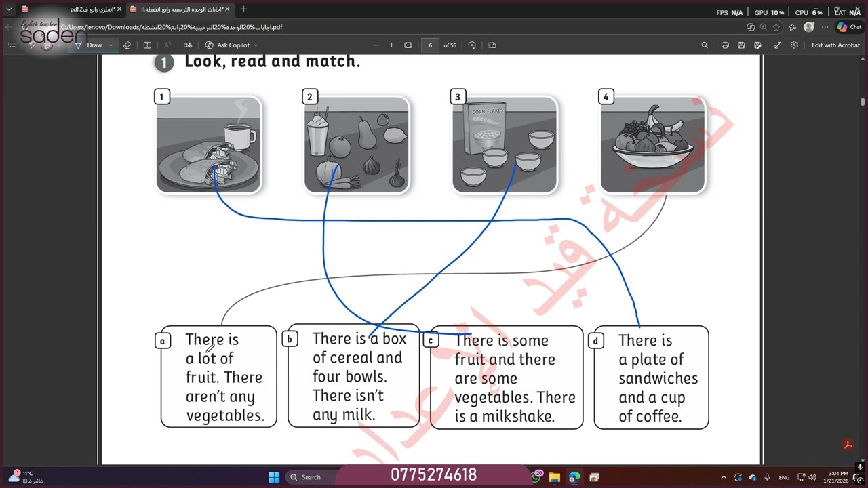Add this page to favorites

(776, 27)
